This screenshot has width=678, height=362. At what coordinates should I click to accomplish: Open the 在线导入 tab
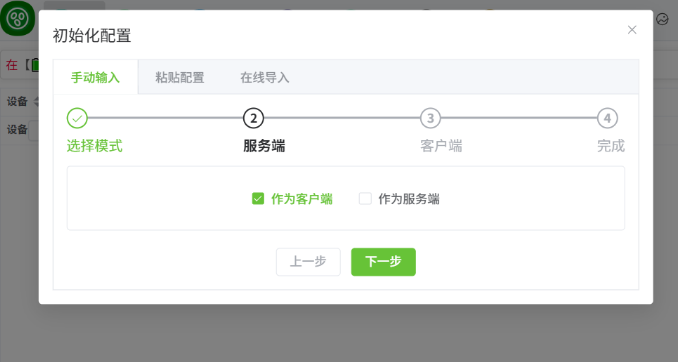coord(265,77)
